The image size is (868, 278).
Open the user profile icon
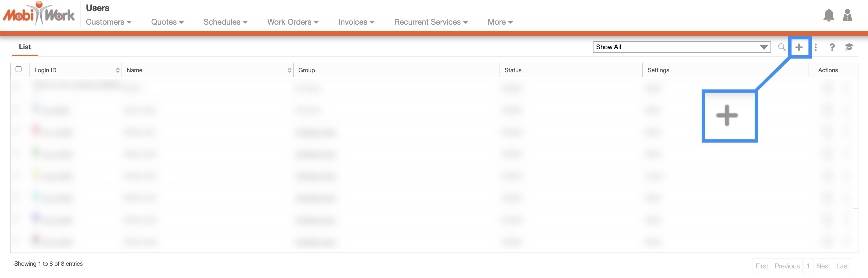(x=847, y=16)
